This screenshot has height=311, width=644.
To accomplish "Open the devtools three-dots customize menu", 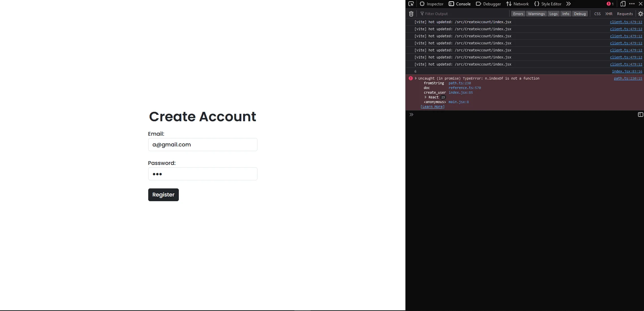I will point(632,4).
